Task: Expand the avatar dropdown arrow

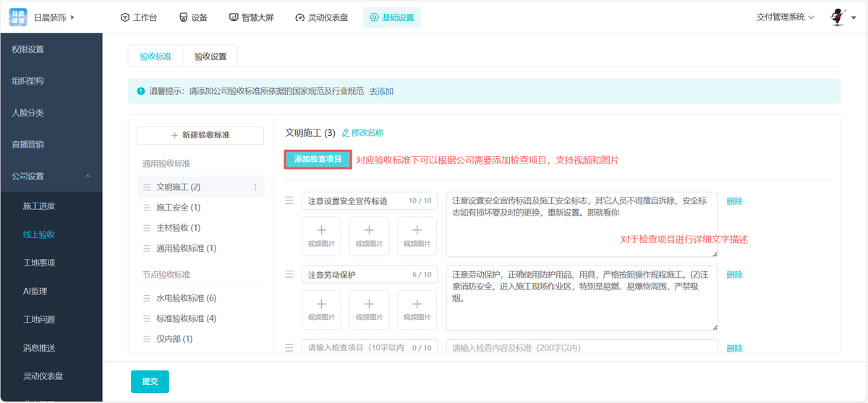Action: 854,17
